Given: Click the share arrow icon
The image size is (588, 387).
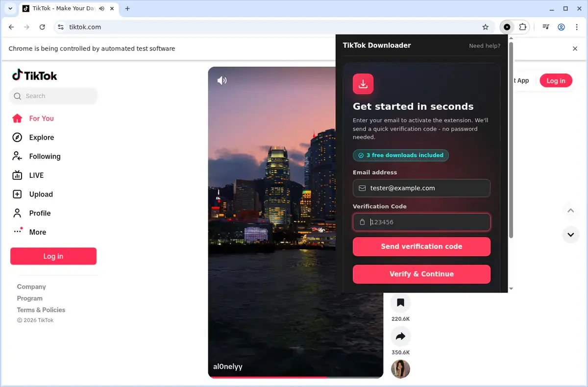Looking at the screenshot, I should tap(400, 336).
